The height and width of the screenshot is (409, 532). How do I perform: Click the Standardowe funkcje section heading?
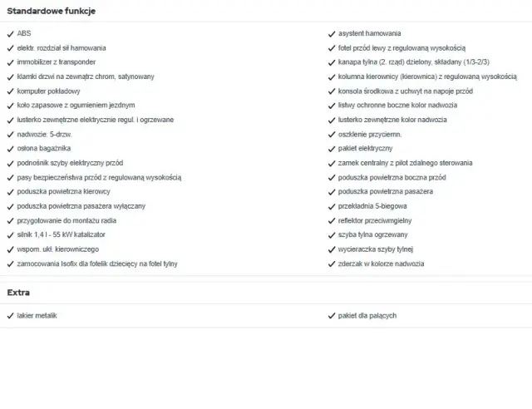pyautogui.click(x=51, y=11)
